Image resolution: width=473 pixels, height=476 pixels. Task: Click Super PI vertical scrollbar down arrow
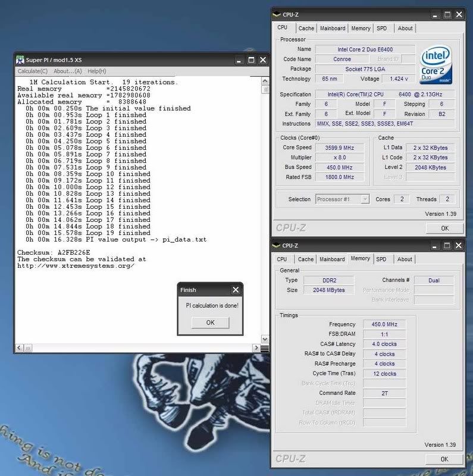[x=265, y=339]
